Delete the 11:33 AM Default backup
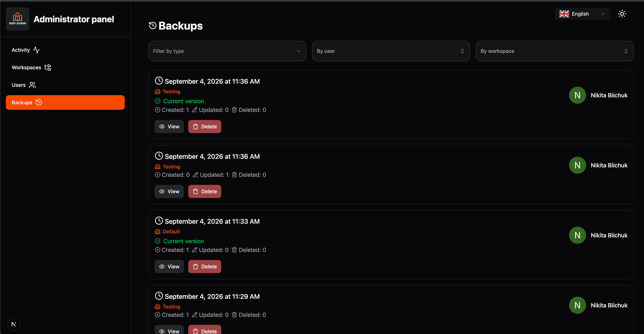The image size is (644, 334). click(205, 267)
